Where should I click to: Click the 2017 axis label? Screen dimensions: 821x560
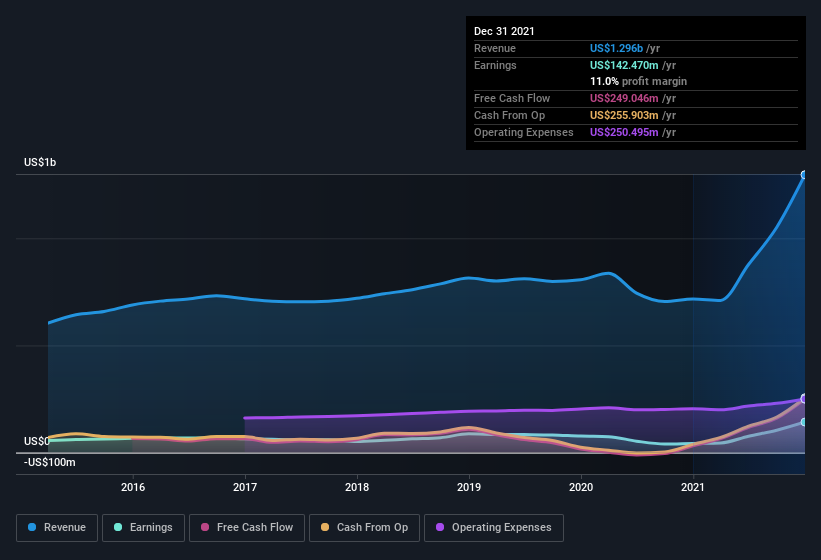(245, 487)
